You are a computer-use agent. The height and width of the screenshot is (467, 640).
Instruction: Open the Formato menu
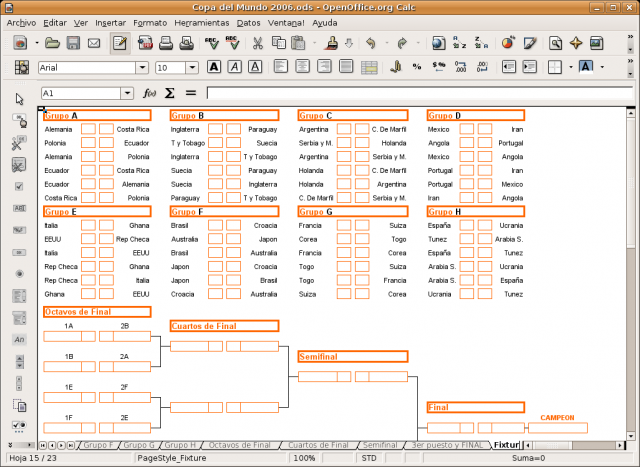[x=150, y=23]
